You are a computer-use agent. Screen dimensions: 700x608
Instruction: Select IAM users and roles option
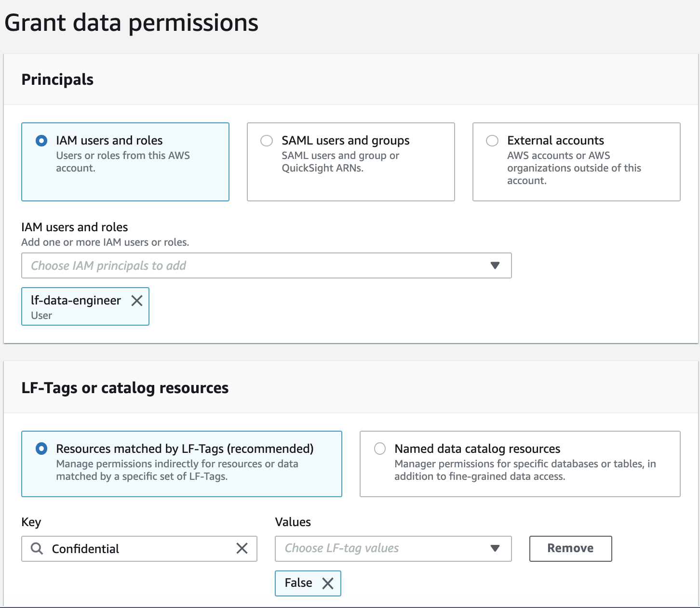(x=42, y=141)
